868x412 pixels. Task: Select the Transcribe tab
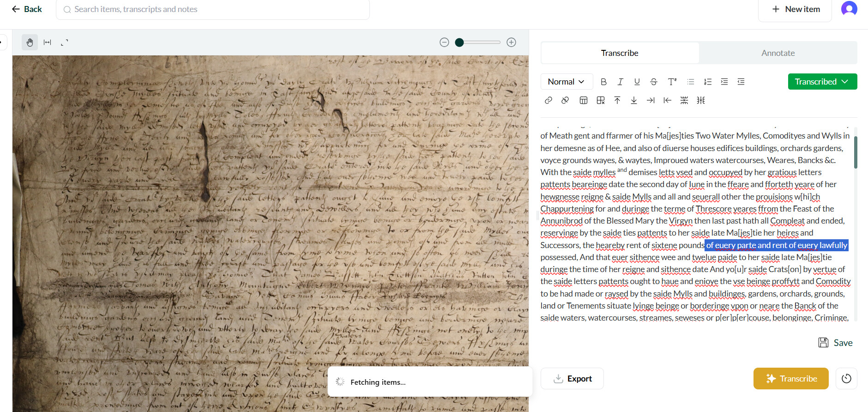620,53
